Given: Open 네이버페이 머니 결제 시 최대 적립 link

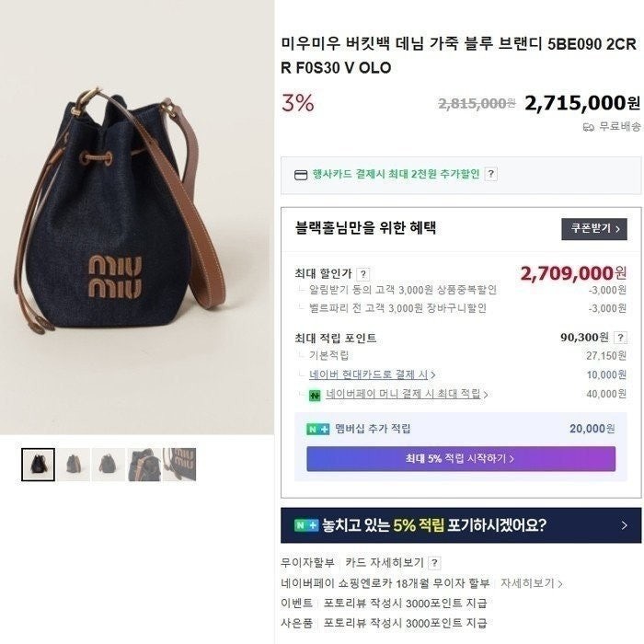Looking at the screenshot, I should (x=406, y=395).
